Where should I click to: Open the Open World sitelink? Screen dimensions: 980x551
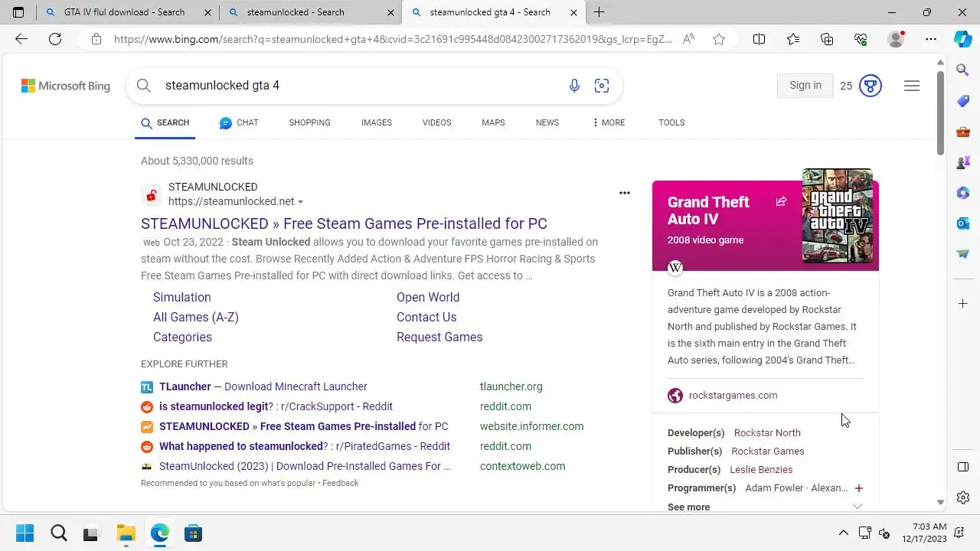(428, 297)
